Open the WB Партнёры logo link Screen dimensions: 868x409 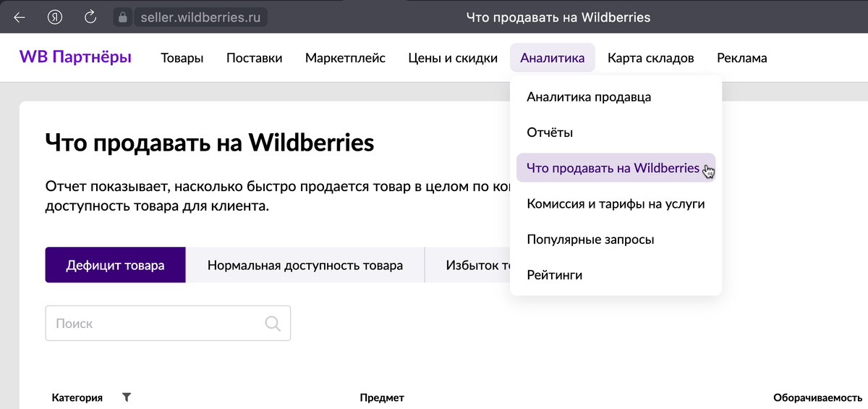75,57
